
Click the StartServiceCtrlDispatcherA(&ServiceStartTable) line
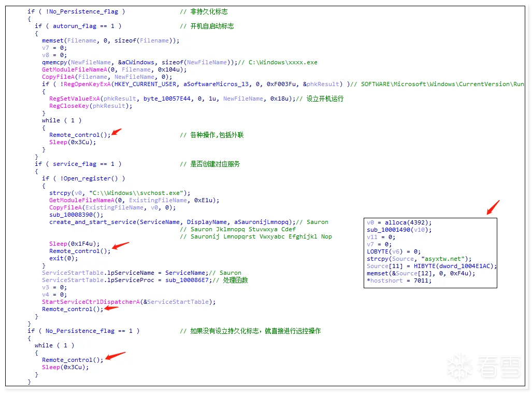[128, 302]
